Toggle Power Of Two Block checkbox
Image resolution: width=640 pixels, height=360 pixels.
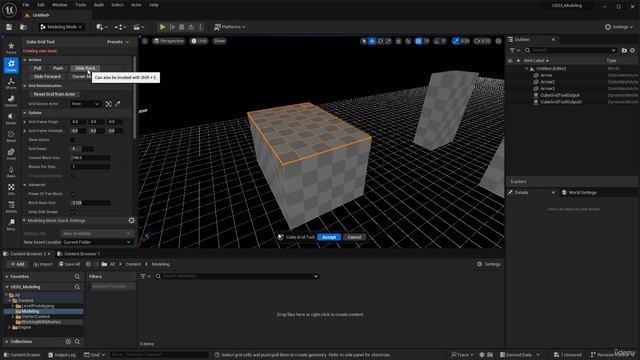tap(73, 194)
